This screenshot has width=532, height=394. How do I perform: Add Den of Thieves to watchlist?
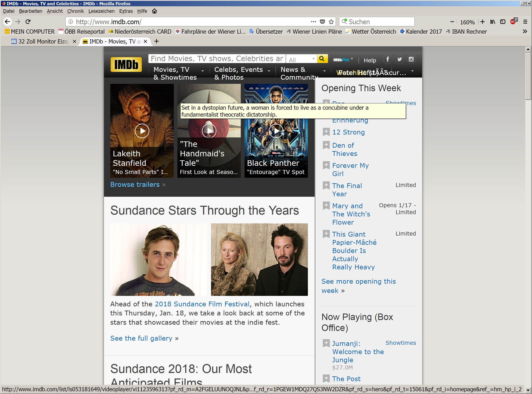[326, 145]
